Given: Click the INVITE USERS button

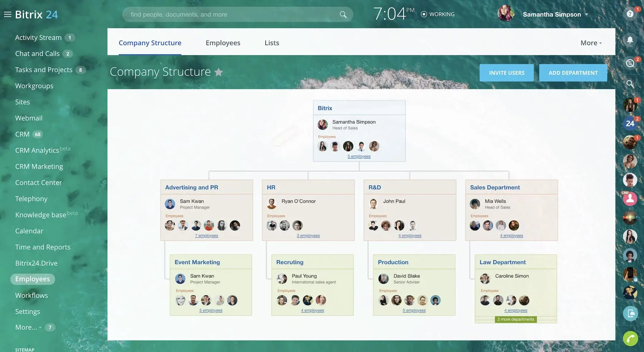Looking at the screenshot, I should coord(507,73).
